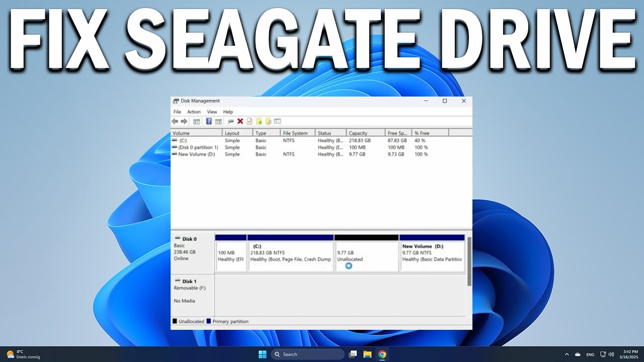Viewport: 644px width, 362px height.
Task: Click the 40 % free cell
Action: point(420,141)
